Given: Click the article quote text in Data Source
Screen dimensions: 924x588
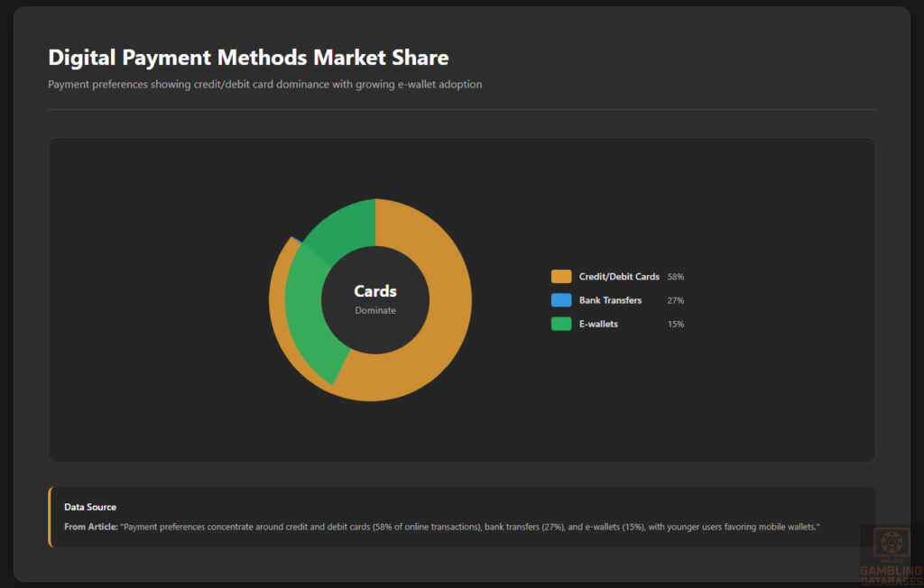Looking at the screenshot, I should point(469,526).
